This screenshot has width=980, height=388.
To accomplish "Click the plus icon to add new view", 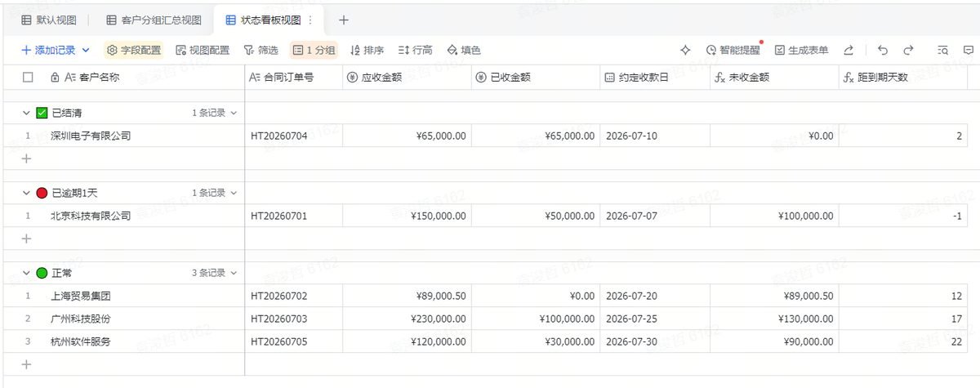I will tap(344, 20).
